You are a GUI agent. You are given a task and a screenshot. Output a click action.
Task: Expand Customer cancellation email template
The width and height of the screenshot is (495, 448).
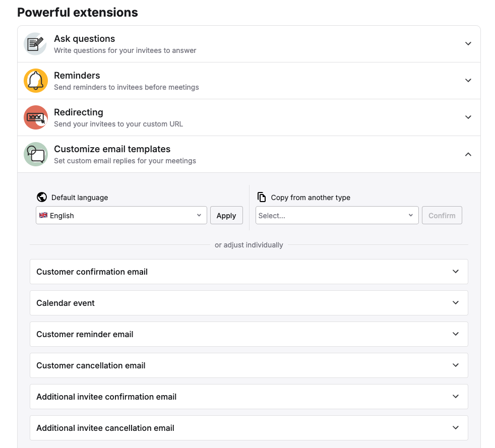249,365
